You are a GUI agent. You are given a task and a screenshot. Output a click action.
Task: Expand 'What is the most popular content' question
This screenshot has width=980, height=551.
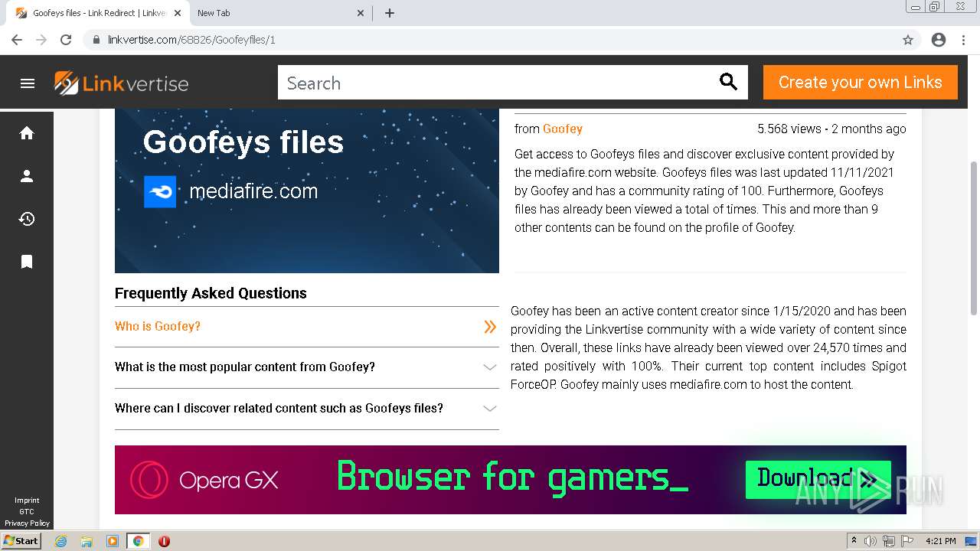307,367
